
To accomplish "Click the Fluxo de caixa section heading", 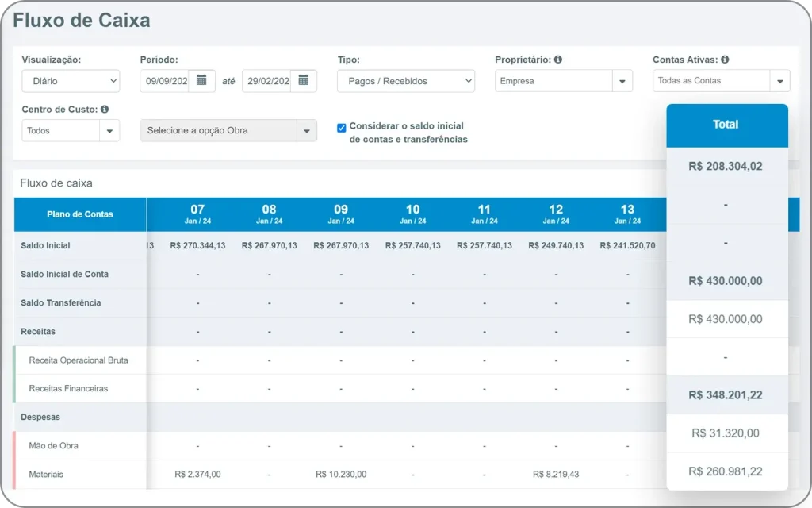I will coord(56,183).
